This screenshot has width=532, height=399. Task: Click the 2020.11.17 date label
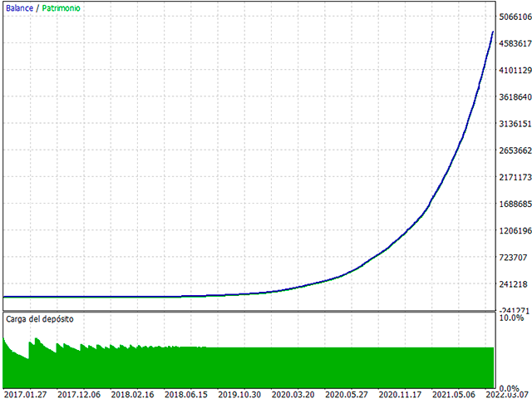[x=401, y=395]
